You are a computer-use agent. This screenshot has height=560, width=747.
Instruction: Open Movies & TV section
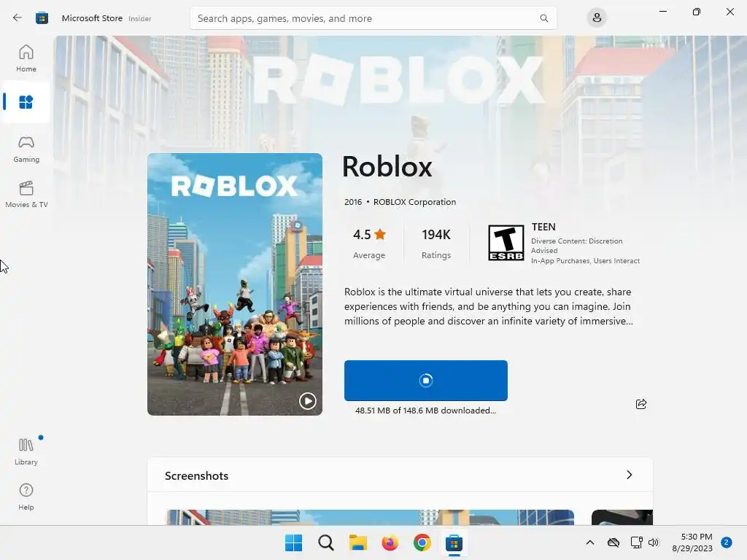tap(26, 194)
